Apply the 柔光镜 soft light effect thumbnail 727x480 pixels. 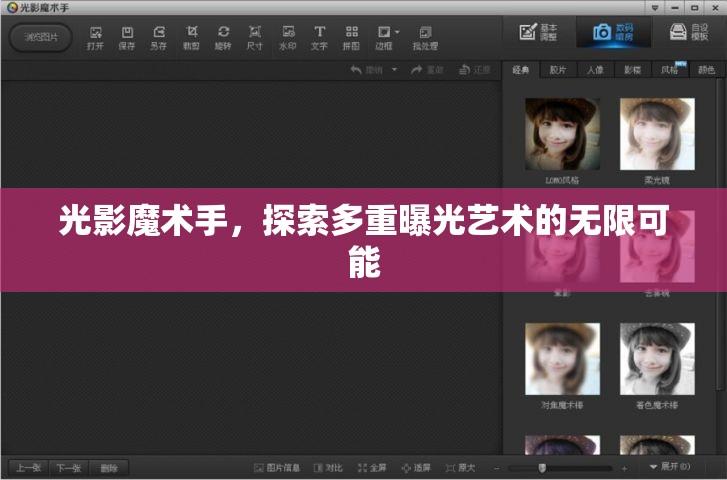pos(657,134)
